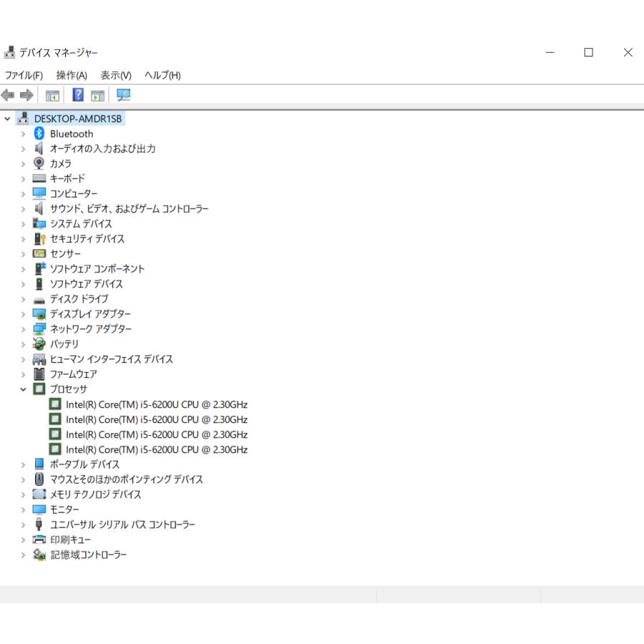Expand ソフトウェア コンポーネント category
The width and height of the screenshot is (644, 644).
23,269
